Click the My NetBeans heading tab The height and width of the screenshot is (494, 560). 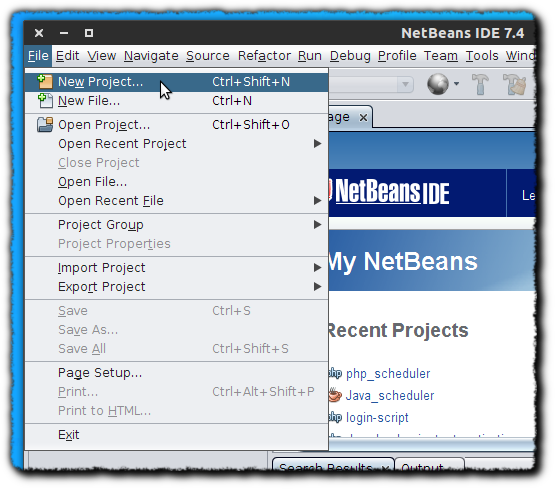pos(403,261)
